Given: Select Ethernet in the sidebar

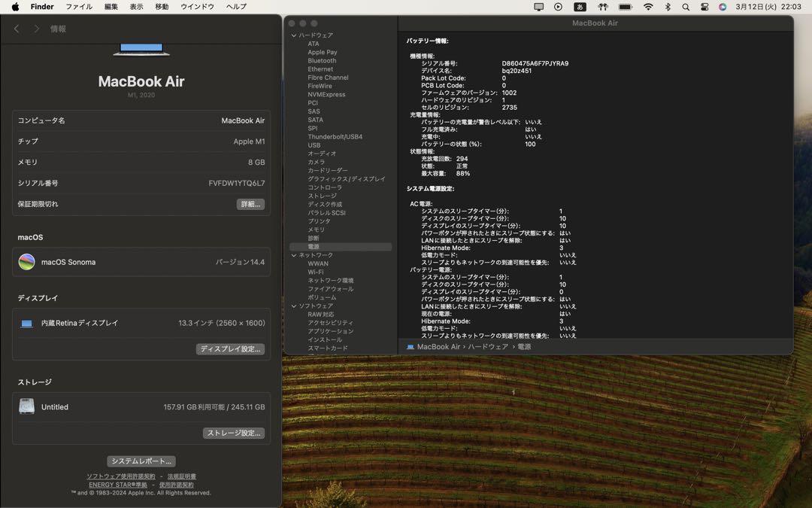Looking at the screenshot, I should pyautogui.click(x=320, y=69).
